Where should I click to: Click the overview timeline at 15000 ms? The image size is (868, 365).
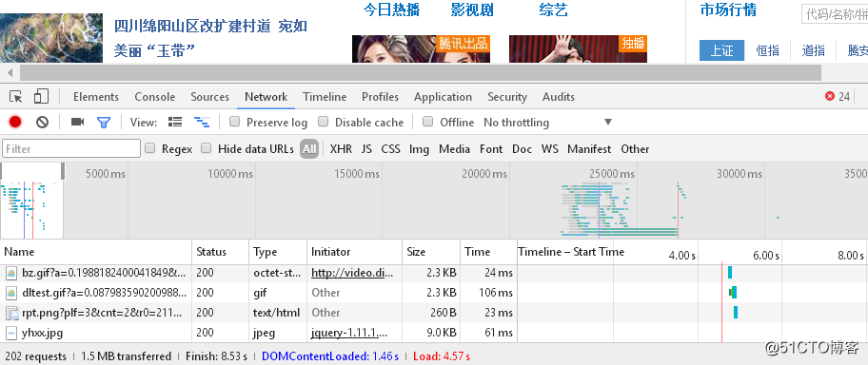(x=357, y=174)
